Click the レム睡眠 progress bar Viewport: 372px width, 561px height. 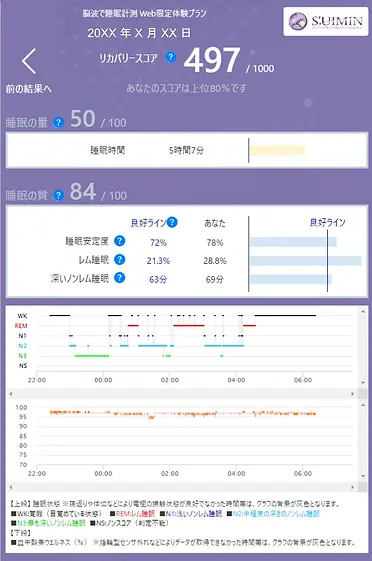pos(305,261)
